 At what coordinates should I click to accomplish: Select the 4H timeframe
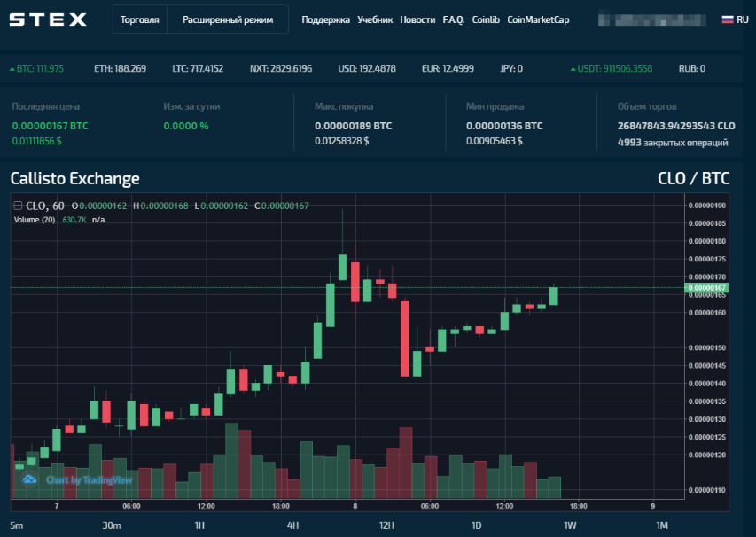point(292,525)
